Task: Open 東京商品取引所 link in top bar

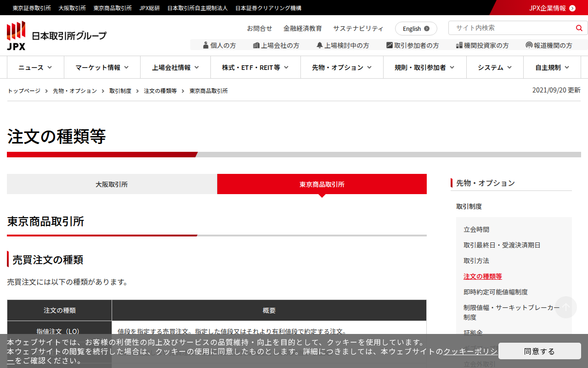Action: (113, 8)
